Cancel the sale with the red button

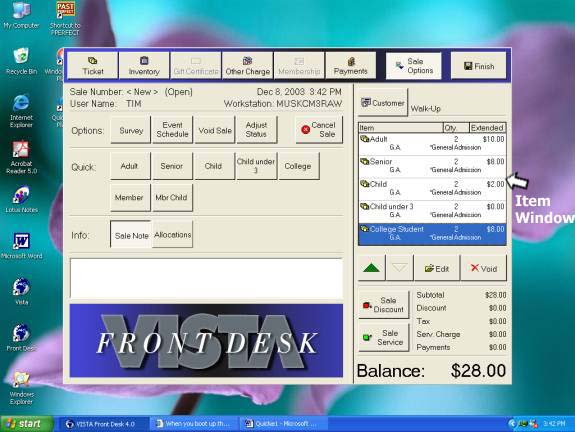pos(319,129)
